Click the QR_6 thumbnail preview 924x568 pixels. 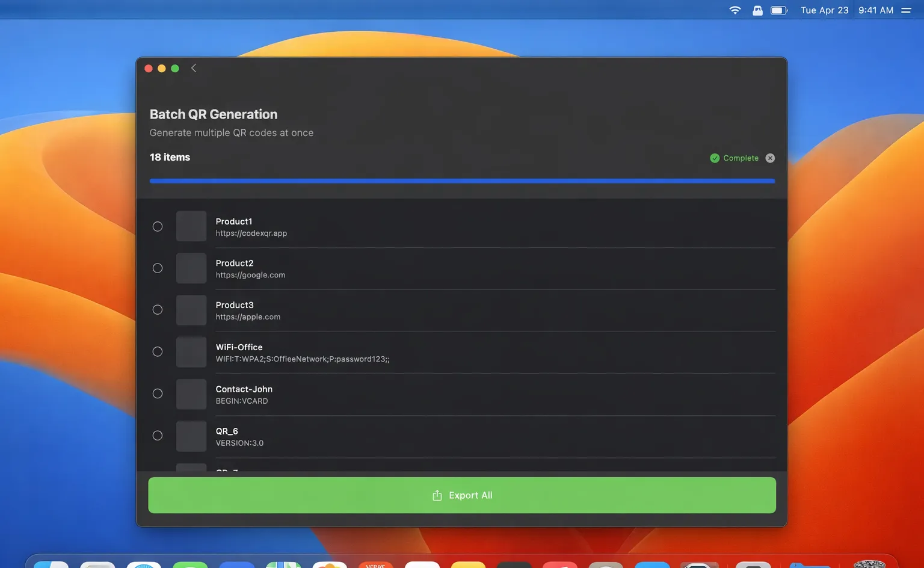[191, 436]
